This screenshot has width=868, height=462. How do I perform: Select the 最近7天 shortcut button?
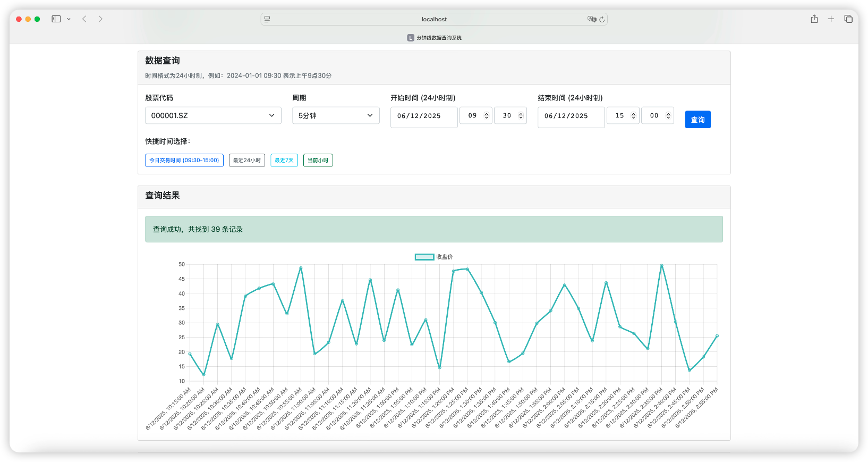pos(284,160)
